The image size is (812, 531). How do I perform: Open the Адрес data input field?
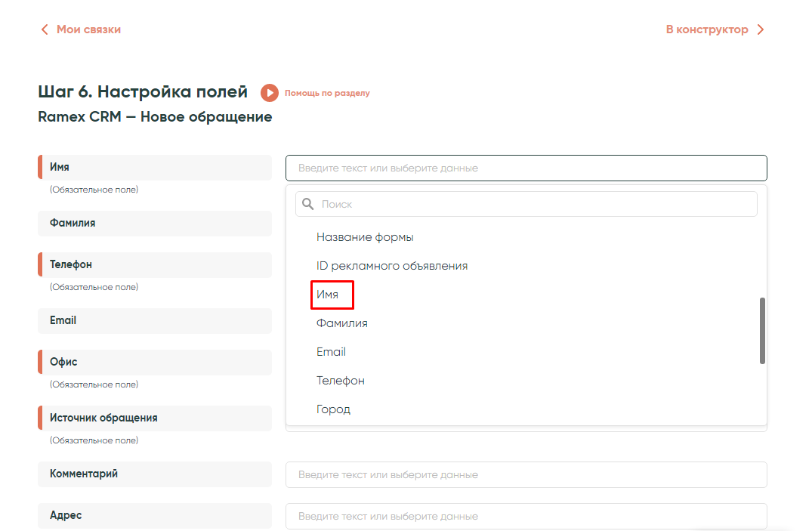pyautogui.click(x=526, y=517)
